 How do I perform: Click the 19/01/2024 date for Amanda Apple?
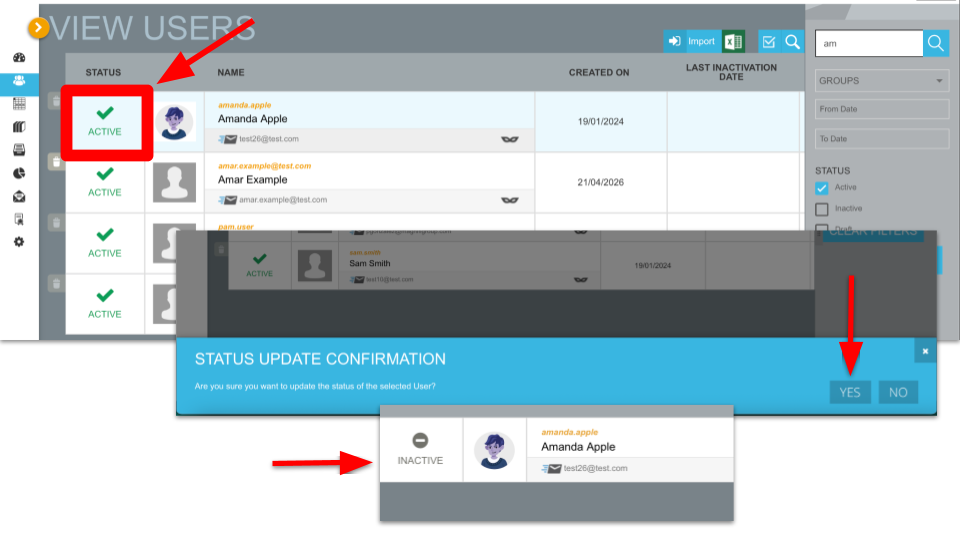[601, 122]
